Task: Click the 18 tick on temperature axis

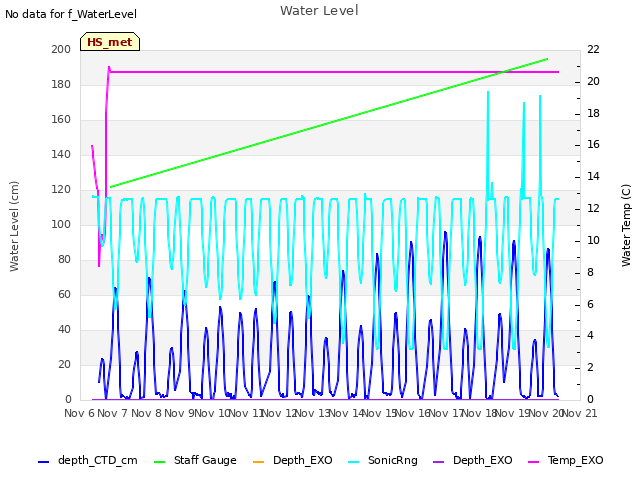Action: (x=593, y=113)
